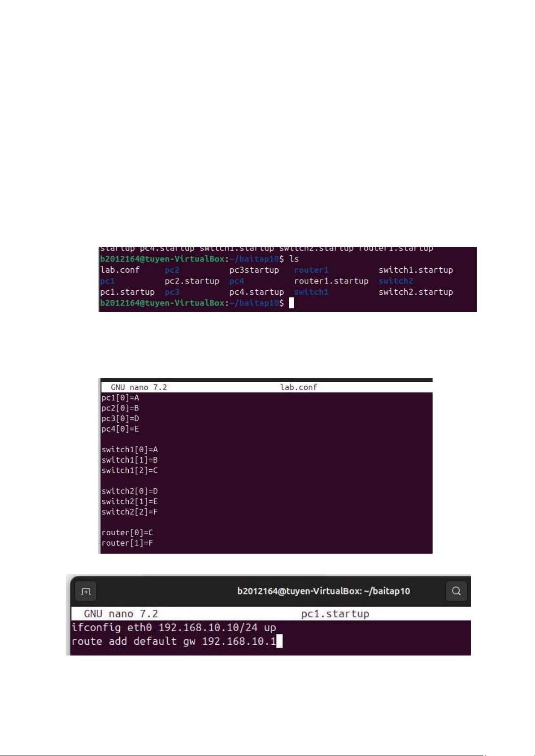The image size is (535, 756).
Task: Click the pc1 directory name in the listing
Action: (108, 281)
